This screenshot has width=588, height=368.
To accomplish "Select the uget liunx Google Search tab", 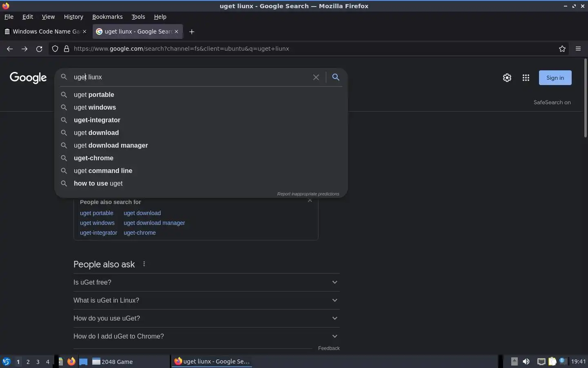I will click(138, 31).
